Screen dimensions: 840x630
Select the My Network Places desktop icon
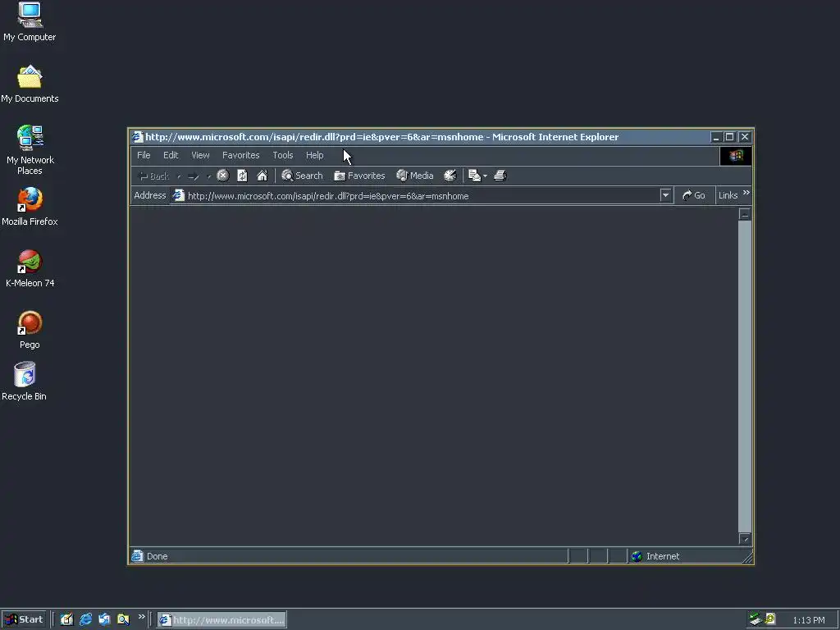(x=30, y=151)
